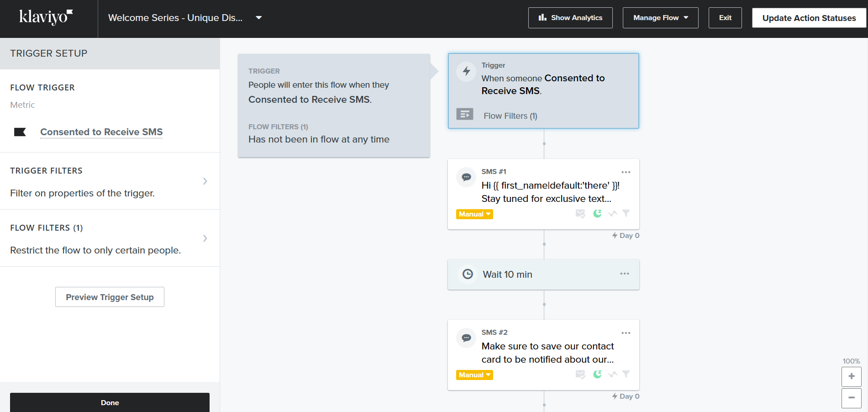Zoom in with the plus button
Image resolution: width=868 pixels, height=412 pixels.
[x=852, y=376]
